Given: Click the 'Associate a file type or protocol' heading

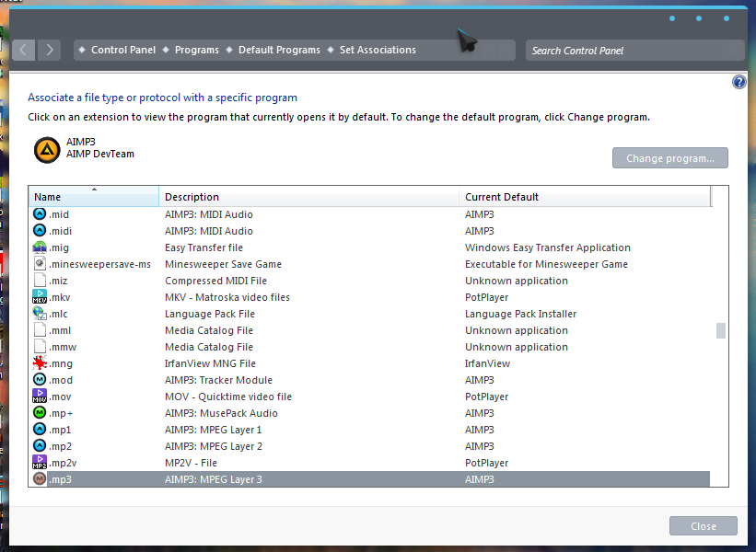Looking at the screenshot, I should (x=162, y=98).
